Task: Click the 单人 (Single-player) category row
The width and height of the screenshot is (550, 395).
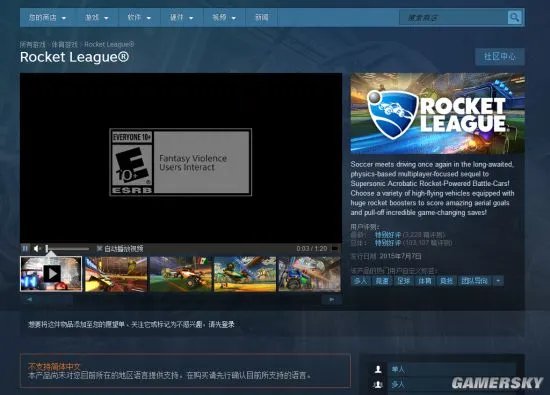Action: tap(452, 369)
